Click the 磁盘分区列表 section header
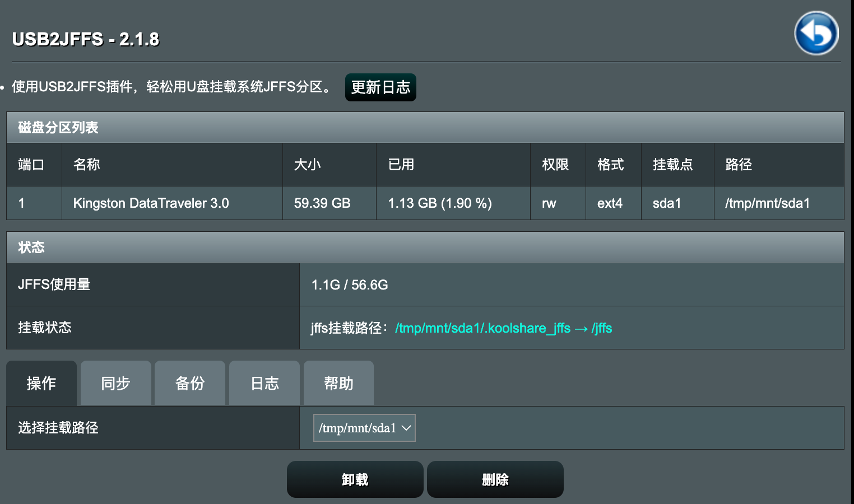 58,128
